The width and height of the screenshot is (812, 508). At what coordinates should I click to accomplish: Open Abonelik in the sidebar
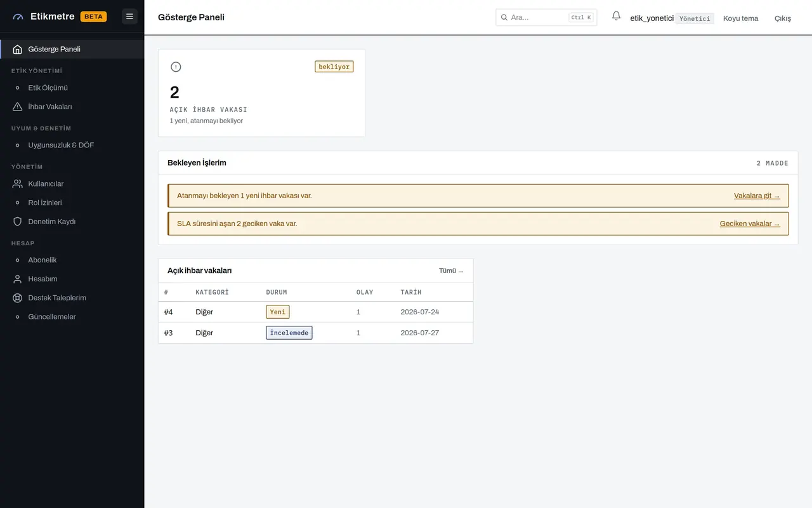pos(72,260)
